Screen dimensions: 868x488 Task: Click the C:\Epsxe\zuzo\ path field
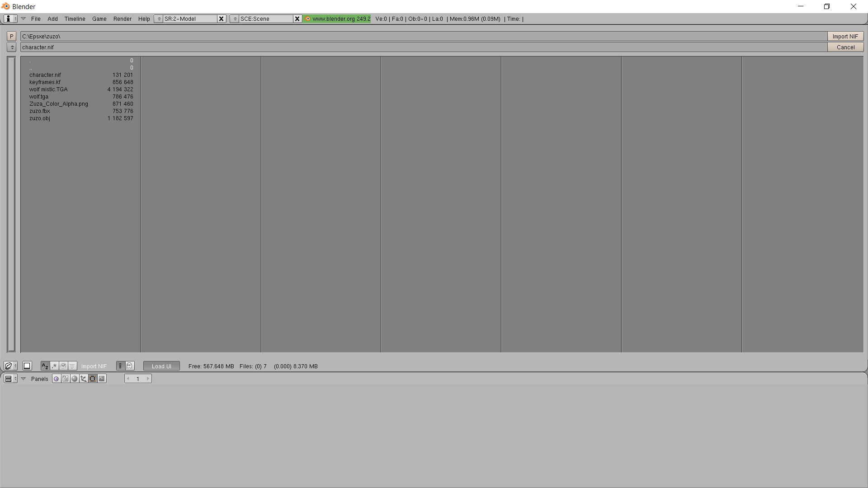coord(424,36)
